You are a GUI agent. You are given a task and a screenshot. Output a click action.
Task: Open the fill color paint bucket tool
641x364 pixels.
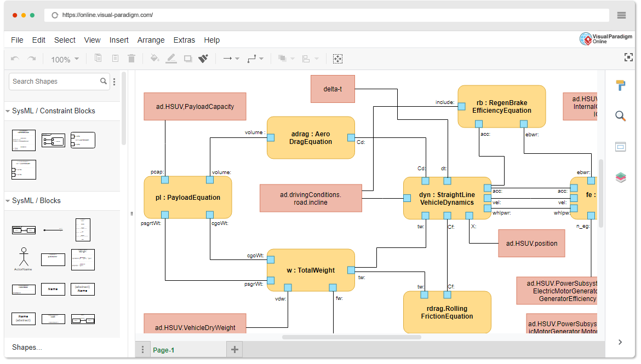coord(154,59)
